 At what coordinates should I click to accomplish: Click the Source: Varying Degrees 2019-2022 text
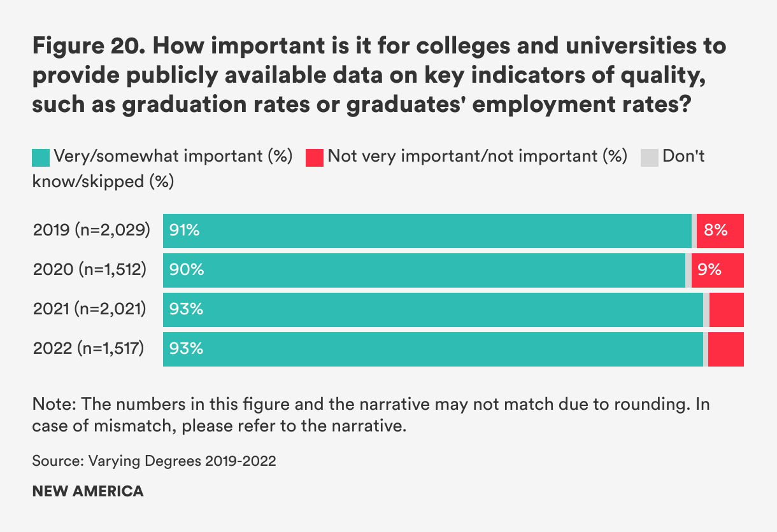pyautogui.click(x=154, y=462)
